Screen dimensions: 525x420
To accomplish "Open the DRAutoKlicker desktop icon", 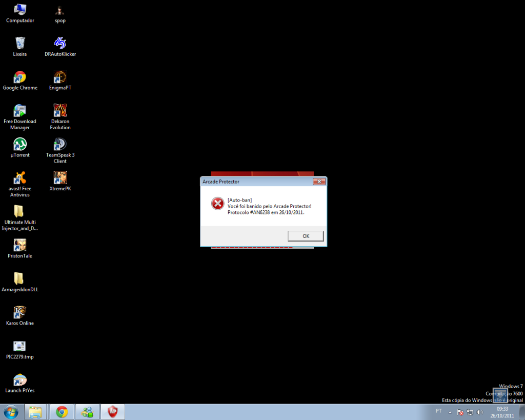I will [60, 44].
